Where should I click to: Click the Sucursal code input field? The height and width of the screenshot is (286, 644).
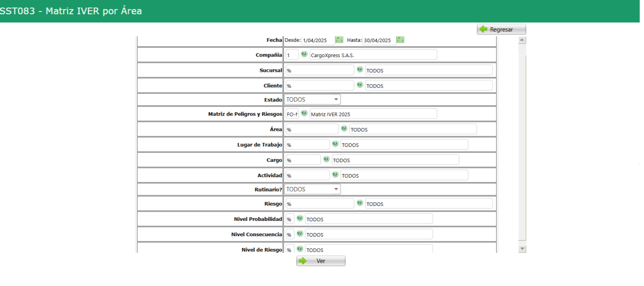point(319,70)
